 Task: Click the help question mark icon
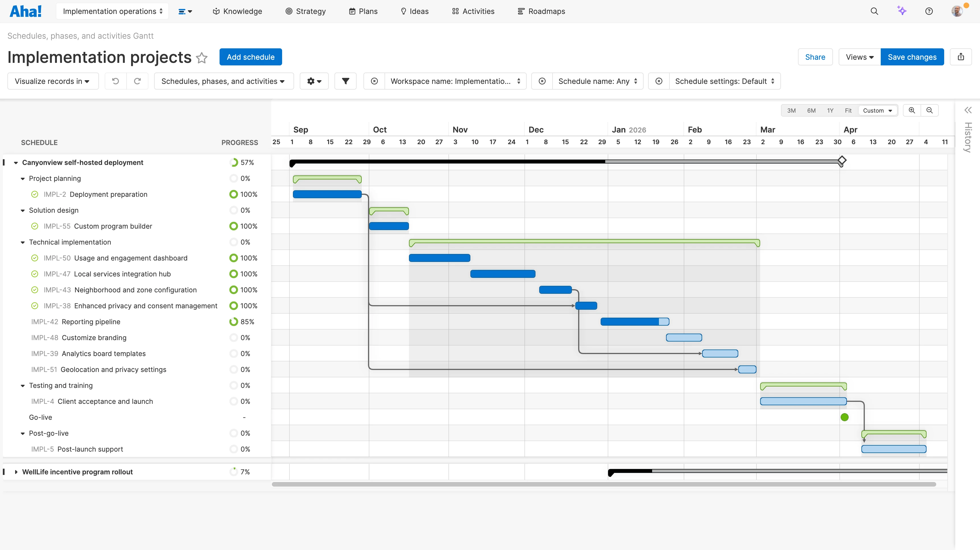[x=929, y=11]
